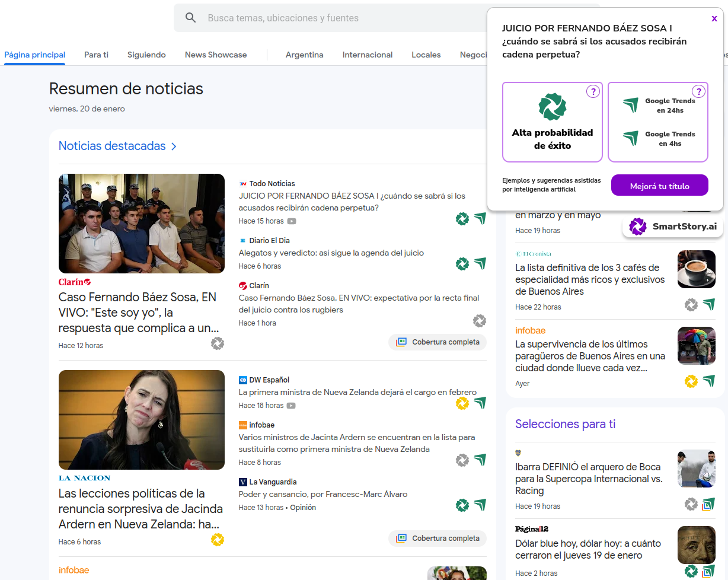
Task: Open La lista definitiva de cafés headline
Action: tap(590, 279)
